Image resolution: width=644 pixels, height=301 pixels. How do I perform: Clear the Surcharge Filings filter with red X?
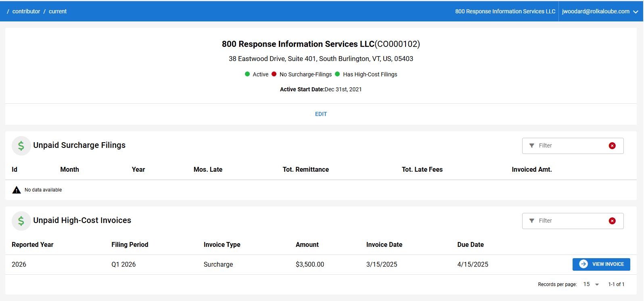coord(612,146)
